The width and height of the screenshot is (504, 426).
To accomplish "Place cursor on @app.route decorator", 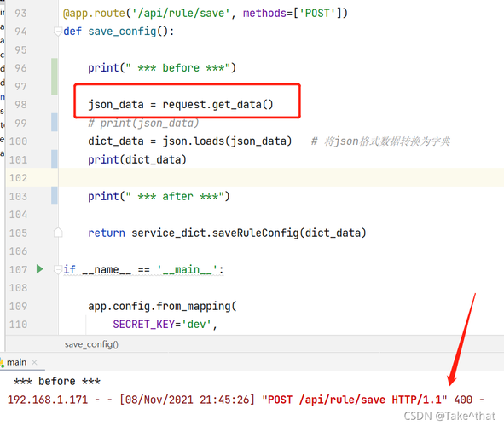I will click(94, 13).
